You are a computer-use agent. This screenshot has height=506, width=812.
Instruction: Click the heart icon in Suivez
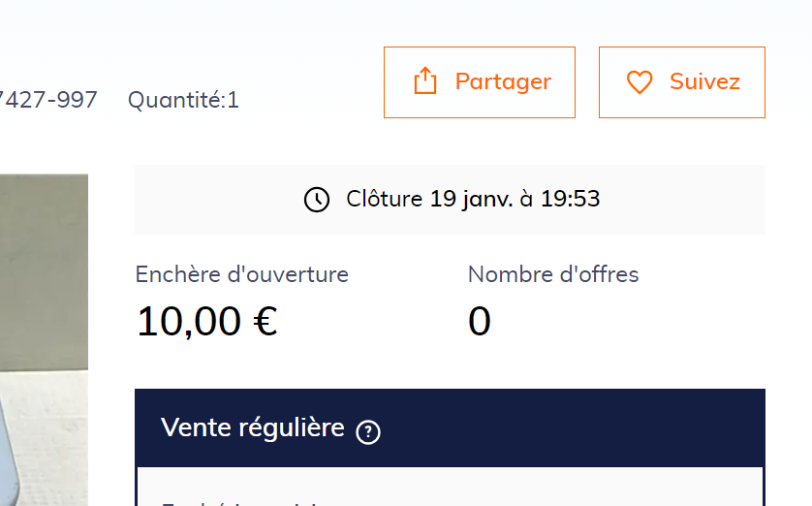[640, 81]
